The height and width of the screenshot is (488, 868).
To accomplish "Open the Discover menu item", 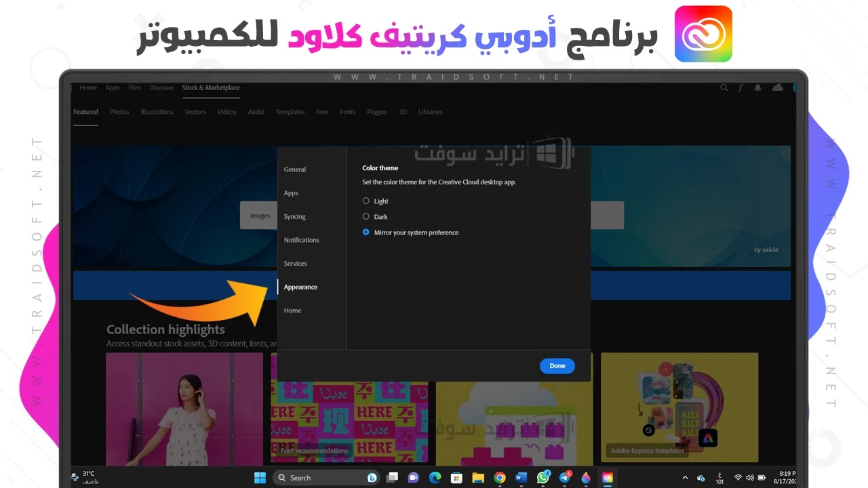I will click(161, 87).
